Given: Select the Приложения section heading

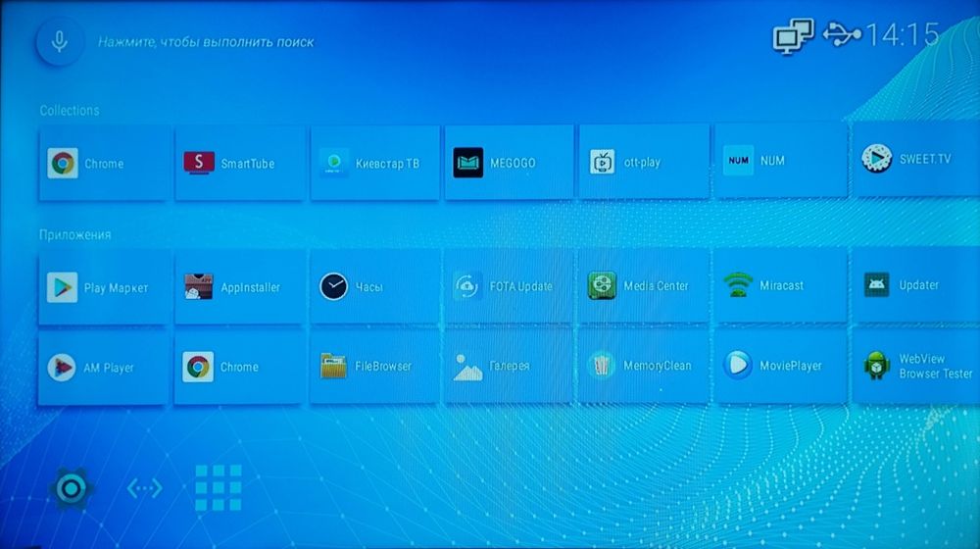Looking at the screenshot, I should pyautogui.click(x=75, y=235).
